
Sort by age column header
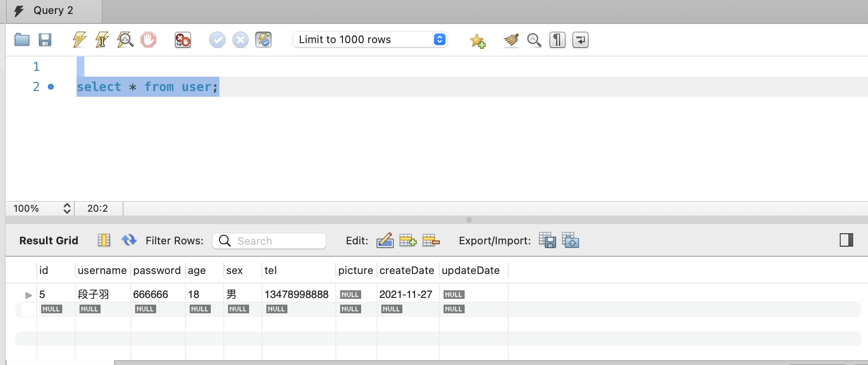[204, 270]
